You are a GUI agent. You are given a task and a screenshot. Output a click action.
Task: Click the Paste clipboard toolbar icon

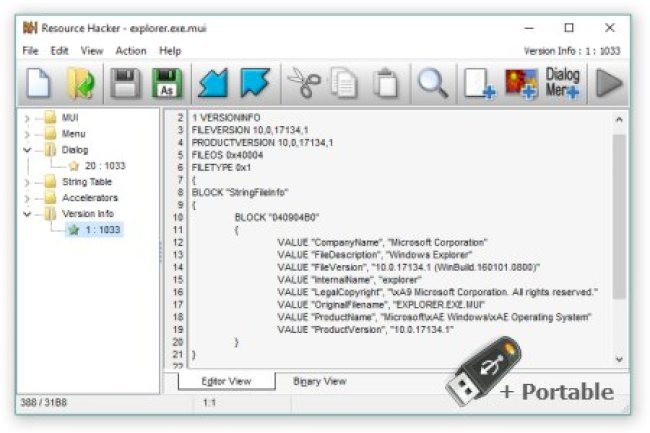point(386,85)
